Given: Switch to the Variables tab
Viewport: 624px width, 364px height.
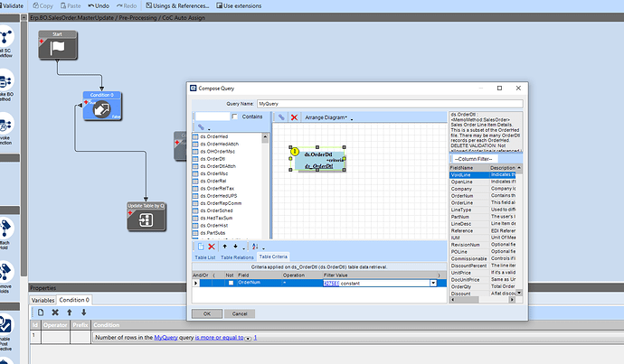Looking at the screenshot, I should point(43,300).
